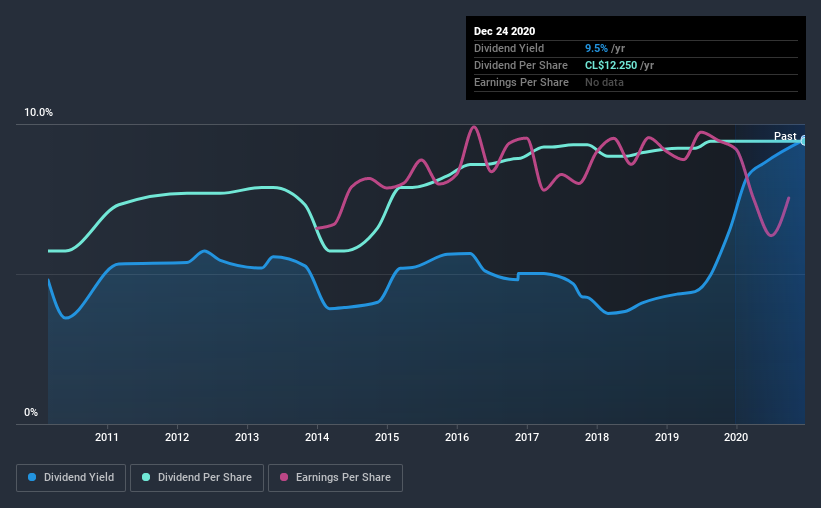Click the Past label on chart
This screenshot has width=821, height=508.
pos(785,136)
